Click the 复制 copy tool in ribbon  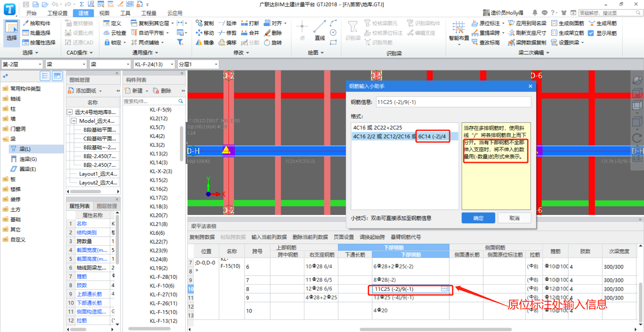coord(205,23)
